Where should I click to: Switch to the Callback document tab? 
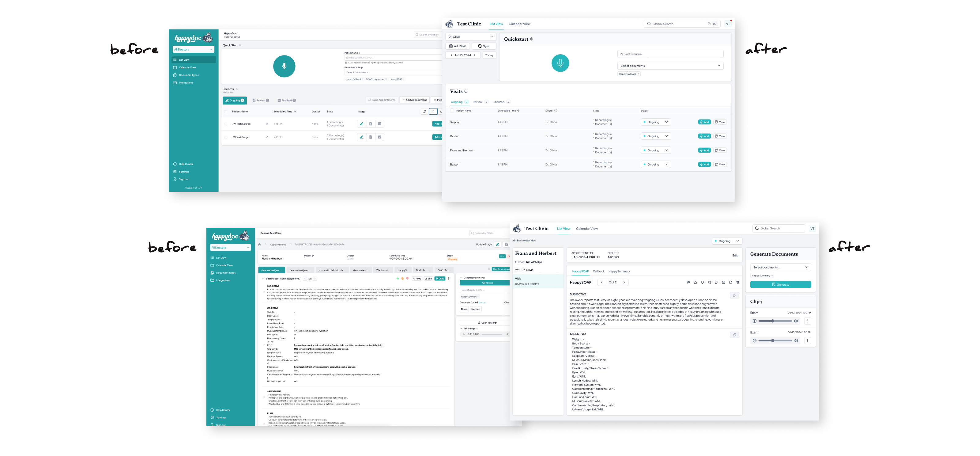pos(598,272)
